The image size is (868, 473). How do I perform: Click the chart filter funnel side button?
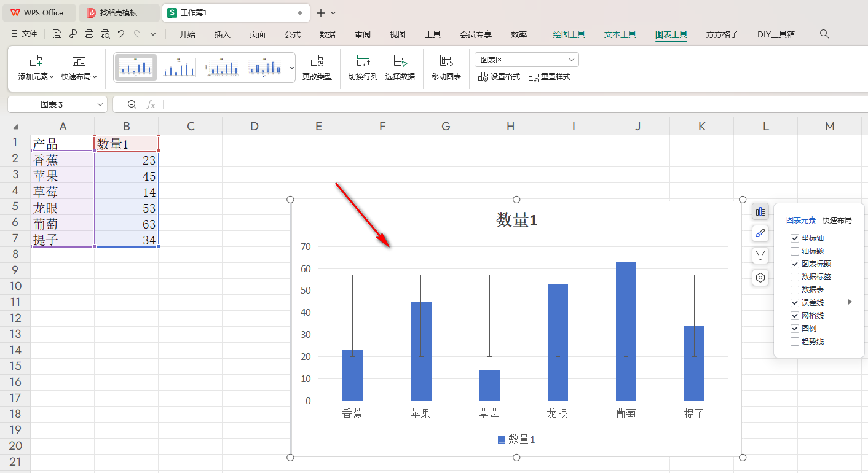[x=760, y=256]
